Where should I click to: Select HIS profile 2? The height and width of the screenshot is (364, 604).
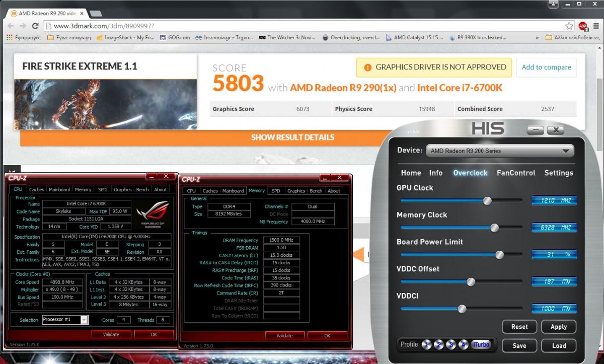click(438, 345)
